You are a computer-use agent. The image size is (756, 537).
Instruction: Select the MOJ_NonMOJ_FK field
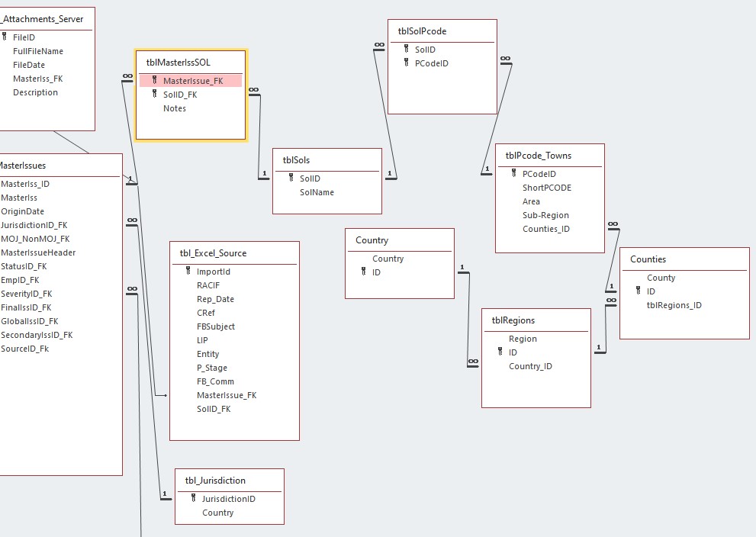click(x=35, y=239)
